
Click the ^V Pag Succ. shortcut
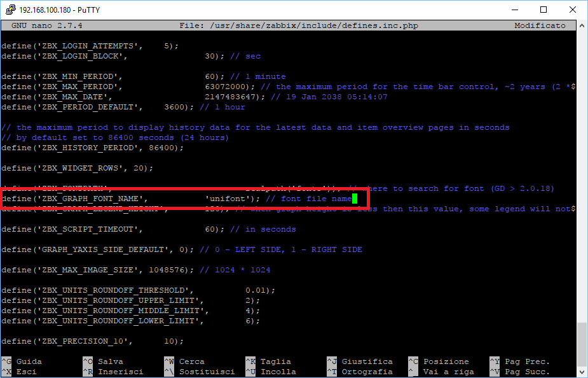point(520,372)
